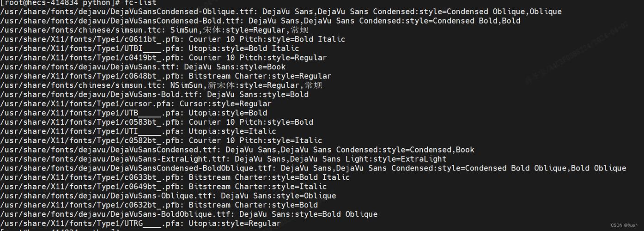Click the NSimSun font entry line
Viewport: 644px width, 231px height.
[161, 85]
